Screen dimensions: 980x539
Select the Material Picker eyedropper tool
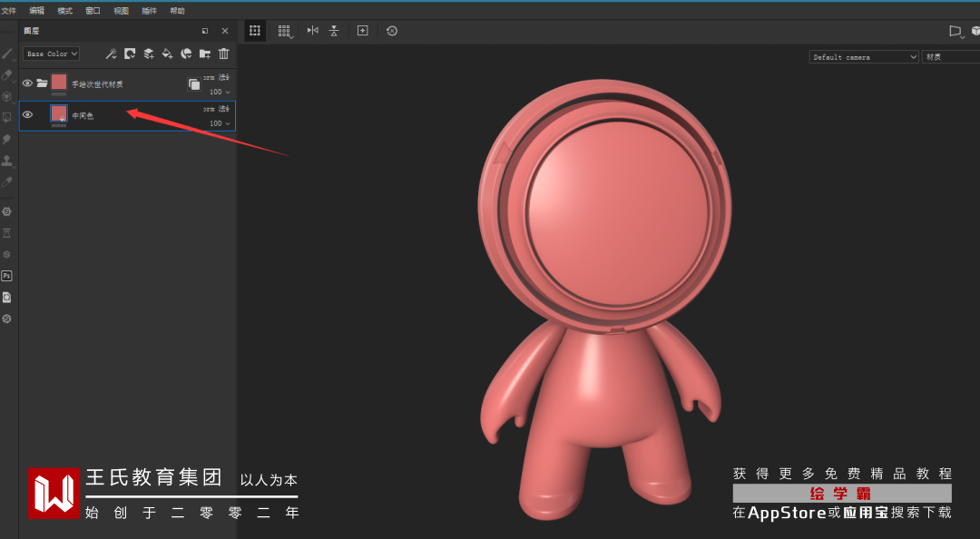coord(7,181)
